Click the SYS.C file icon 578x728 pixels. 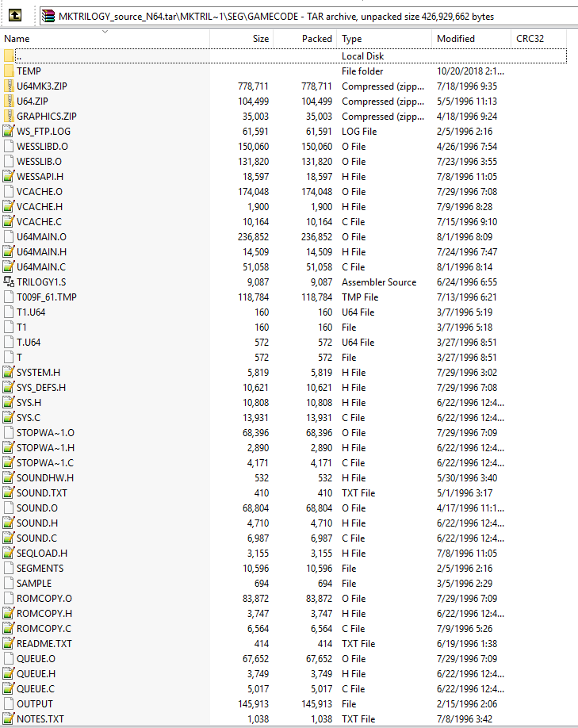point(9,417)
